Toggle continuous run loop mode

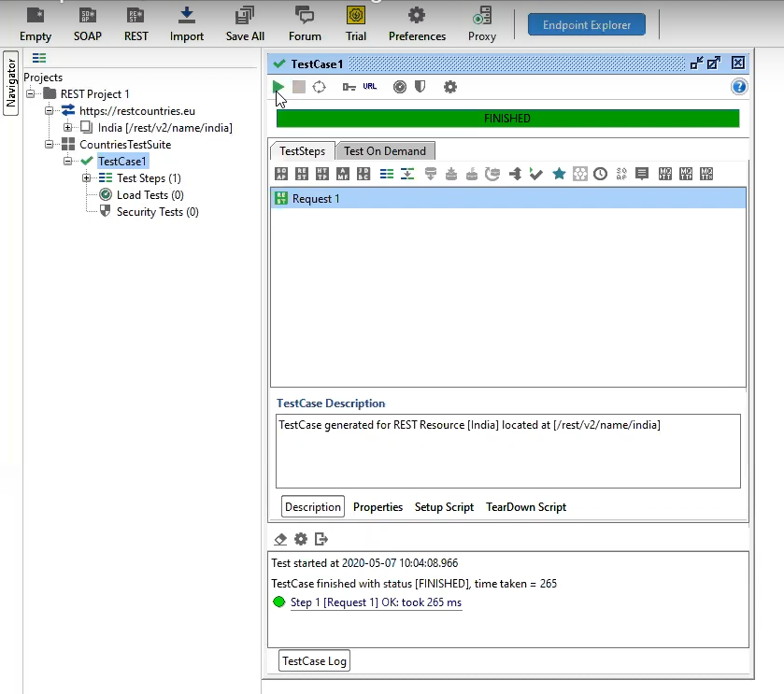[x=320, y=86]
